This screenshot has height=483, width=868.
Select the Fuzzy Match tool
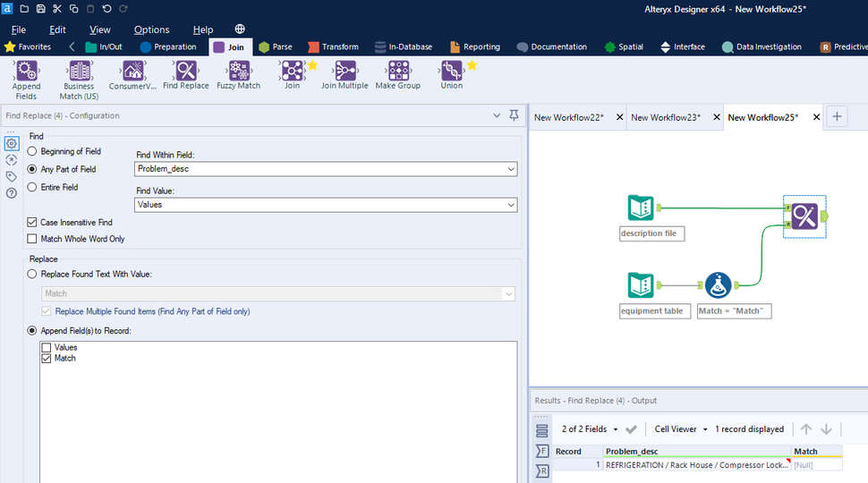point(239,75)
